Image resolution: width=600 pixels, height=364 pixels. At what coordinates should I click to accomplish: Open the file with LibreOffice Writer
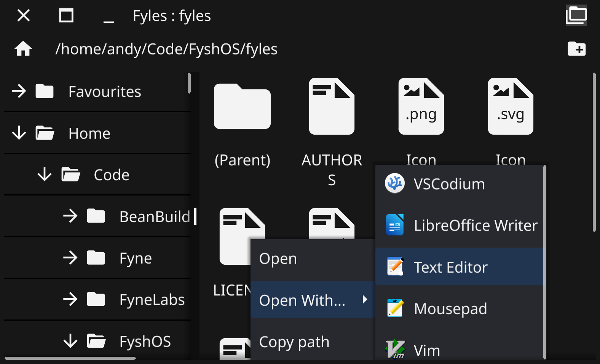click(460, 225)
